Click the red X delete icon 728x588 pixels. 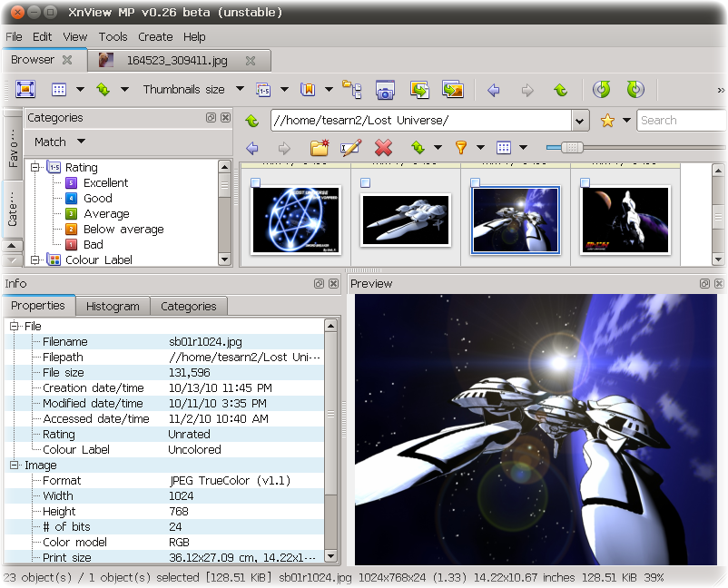click(383, 147)
